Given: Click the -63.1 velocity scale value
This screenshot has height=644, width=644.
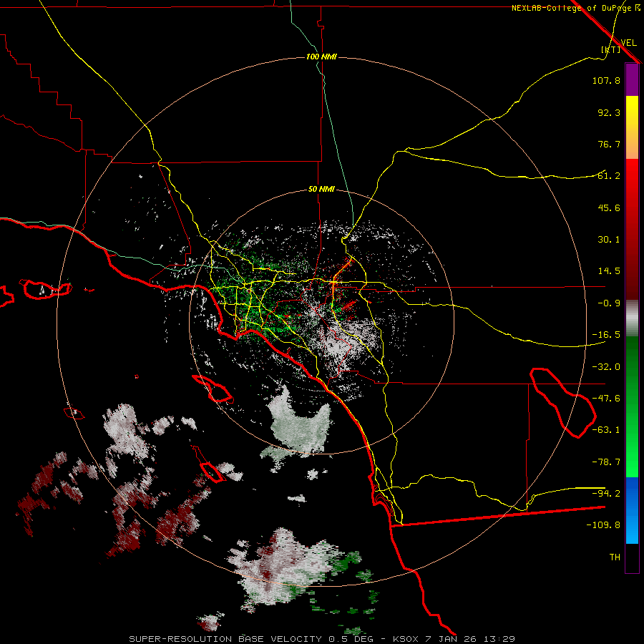Looking at the screenshot, I should 606,430.
